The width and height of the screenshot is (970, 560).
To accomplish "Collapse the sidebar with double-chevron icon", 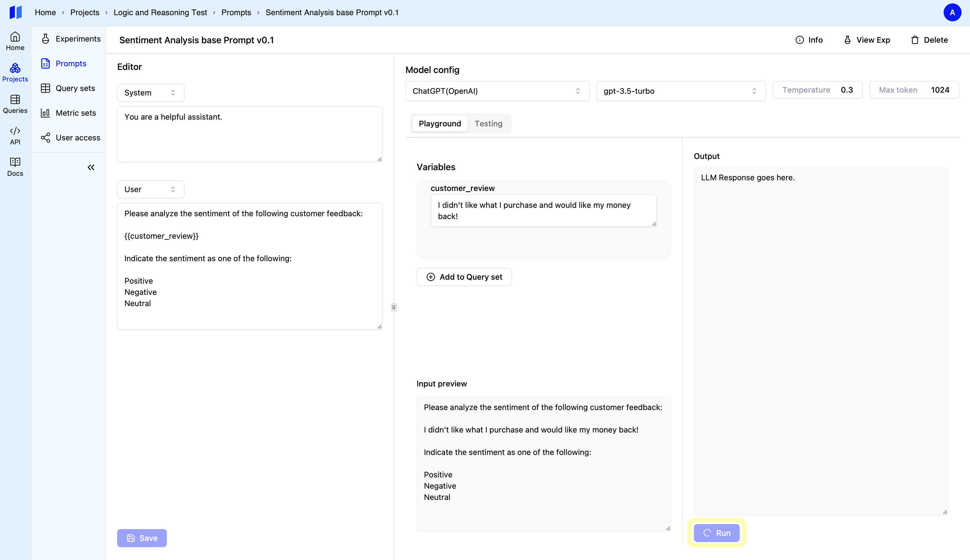I will tap(91, 167).
